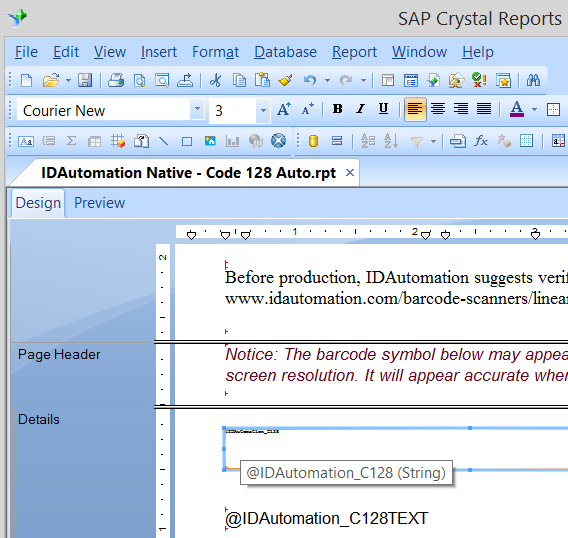Click the Cut scissors icon
The width and height of the screenshot is (568, 538).
point(216,80)
